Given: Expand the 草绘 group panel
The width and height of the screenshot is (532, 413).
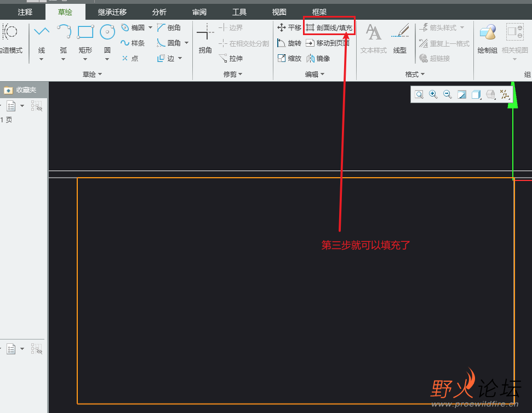Looking at the screenshot, I should click(92, 74).
